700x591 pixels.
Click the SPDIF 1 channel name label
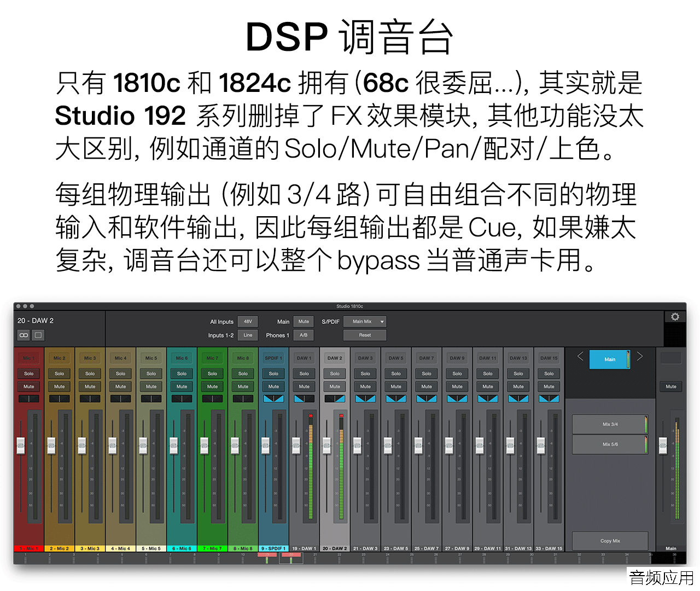(x=274, y=358)
